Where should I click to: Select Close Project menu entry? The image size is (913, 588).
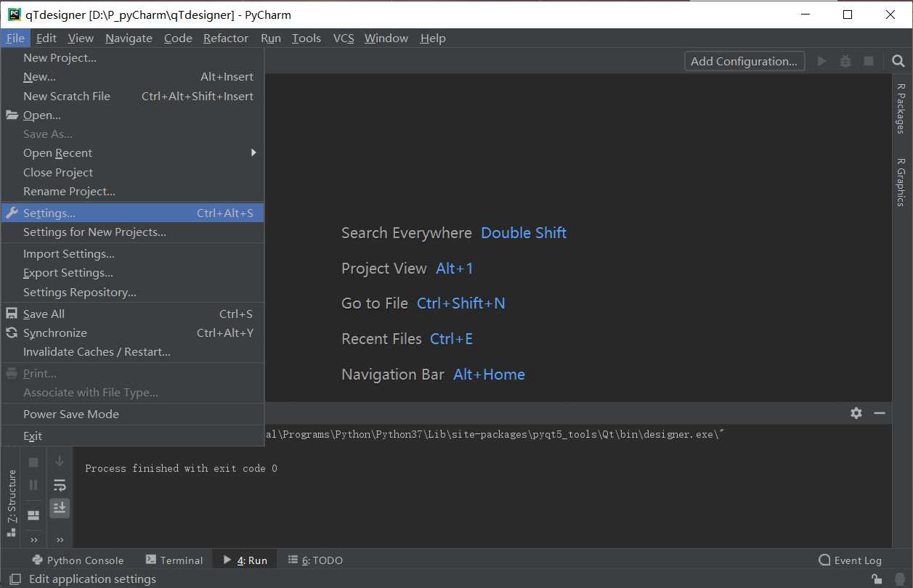[132, 172]
